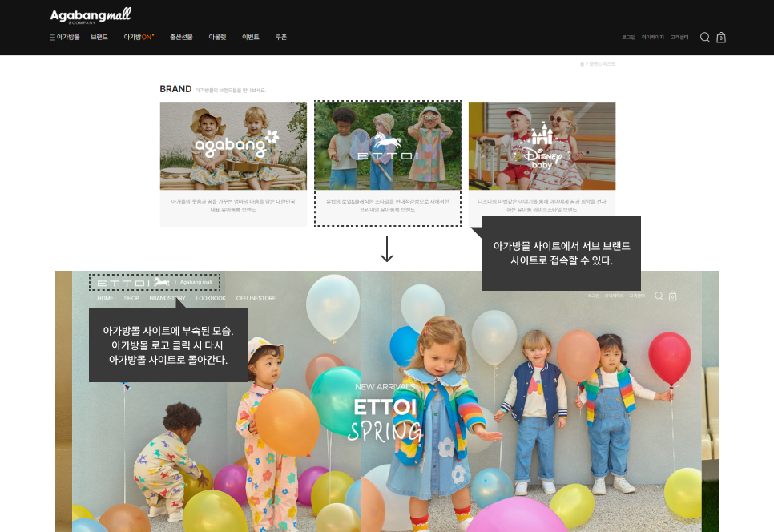Open the agabang brand card image

(233, 146)
